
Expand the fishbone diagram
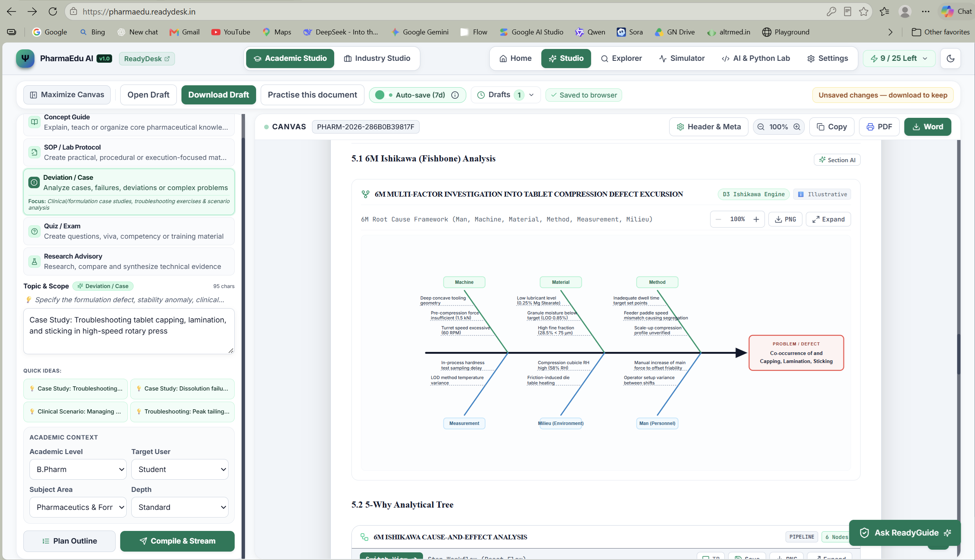pos(828,220)
